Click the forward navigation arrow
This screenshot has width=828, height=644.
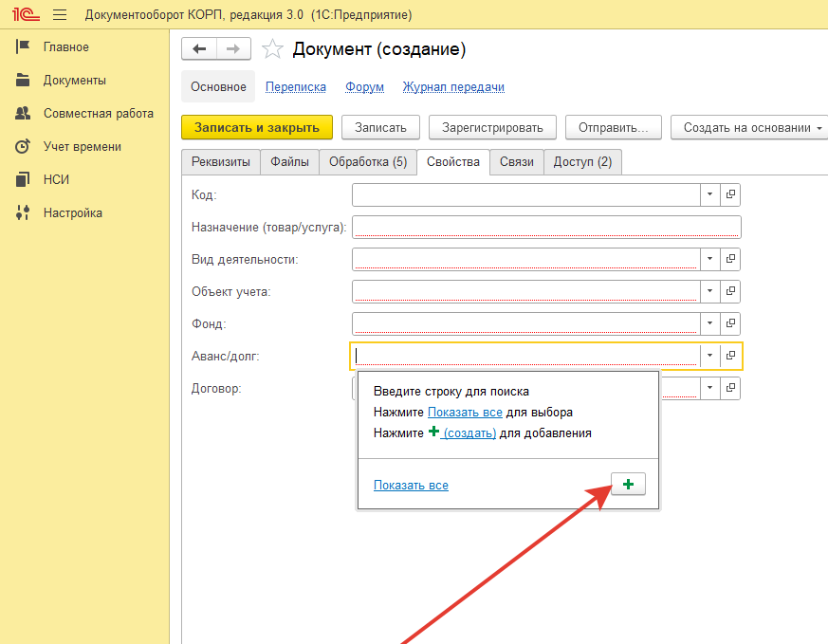point(233,49)
